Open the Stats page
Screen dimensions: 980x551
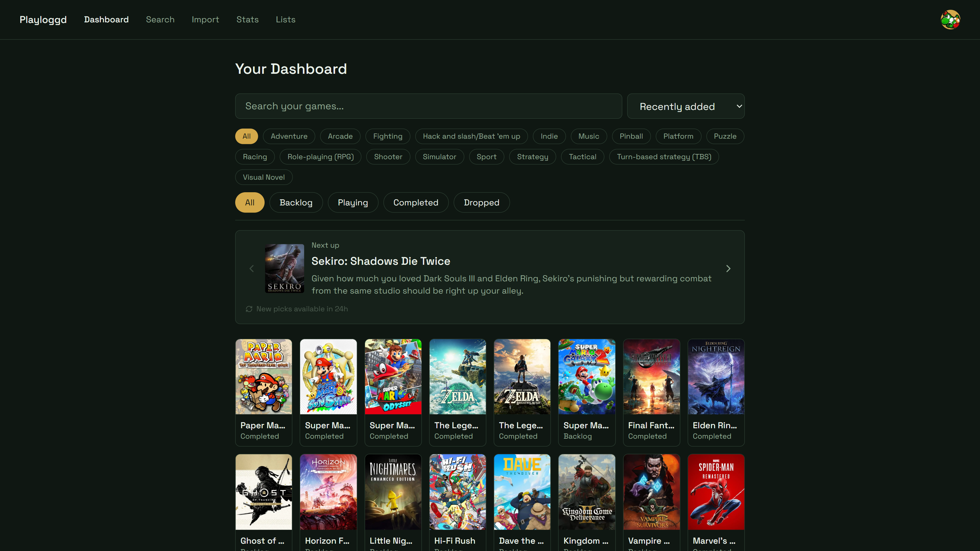(247, 19)
